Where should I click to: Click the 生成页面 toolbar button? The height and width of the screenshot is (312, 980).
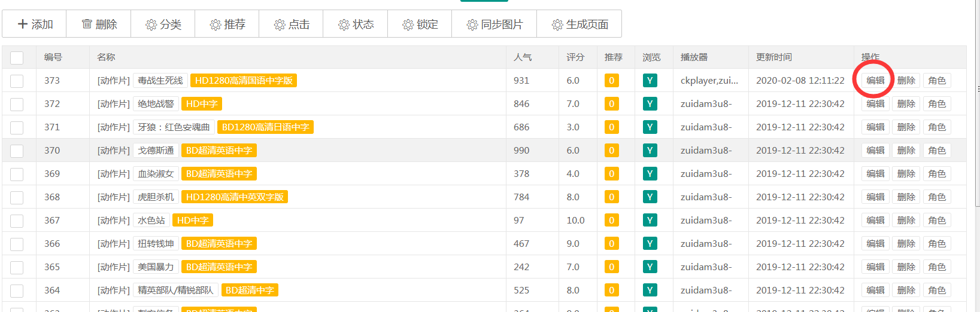point(579,24)
